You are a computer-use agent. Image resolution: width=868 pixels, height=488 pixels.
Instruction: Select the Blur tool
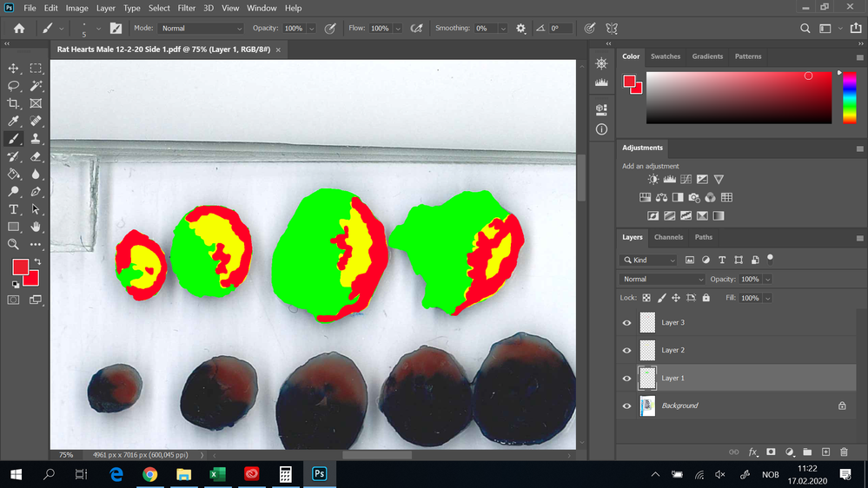(x=36, y=174)
